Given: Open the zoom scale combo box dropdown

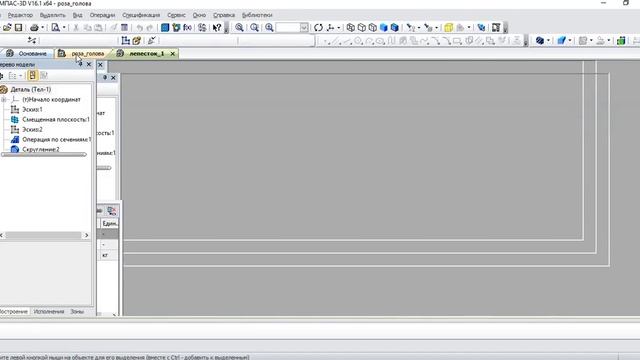Looking at the screenshot, I should click(304, 28).
